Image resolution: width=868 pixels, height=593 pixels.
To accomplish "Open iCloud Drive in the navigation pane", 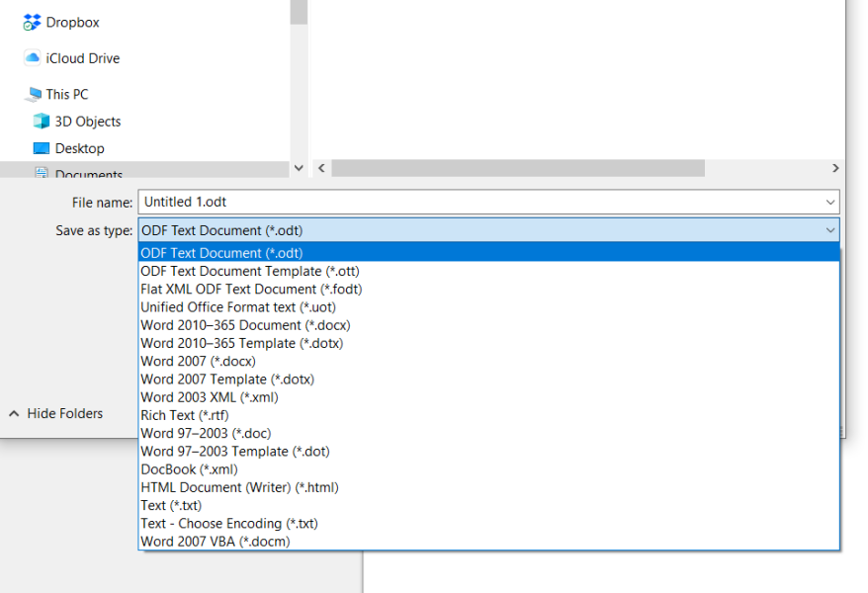I will (82, 58).
